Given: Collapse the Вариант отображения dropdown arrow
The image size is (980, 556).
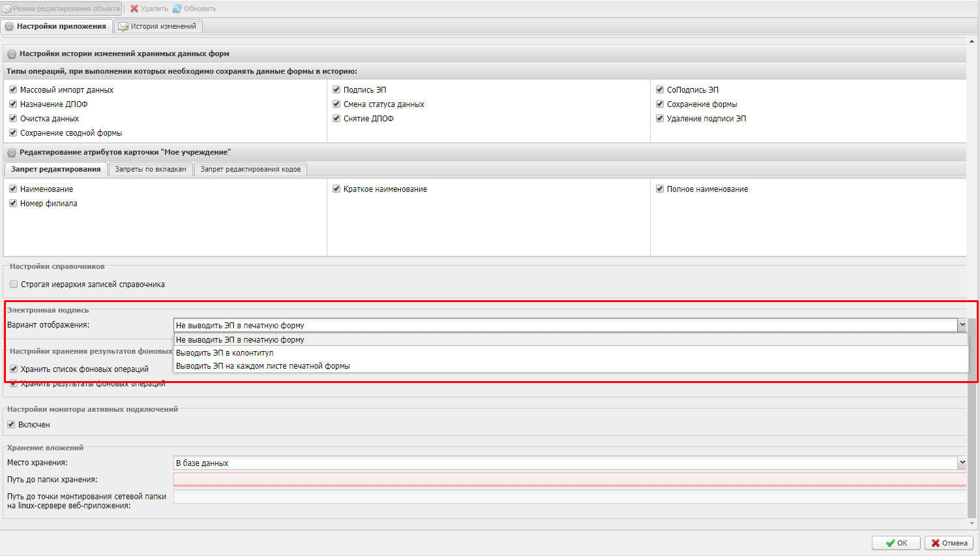Looking at the screenshot, I should [x=962, y=325].
